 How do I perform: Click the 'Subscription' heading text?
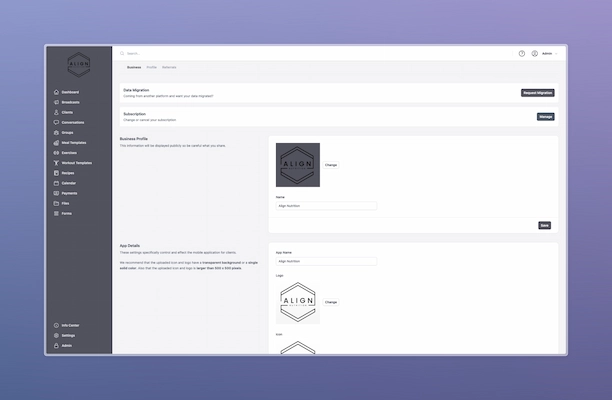click(135, 114)
